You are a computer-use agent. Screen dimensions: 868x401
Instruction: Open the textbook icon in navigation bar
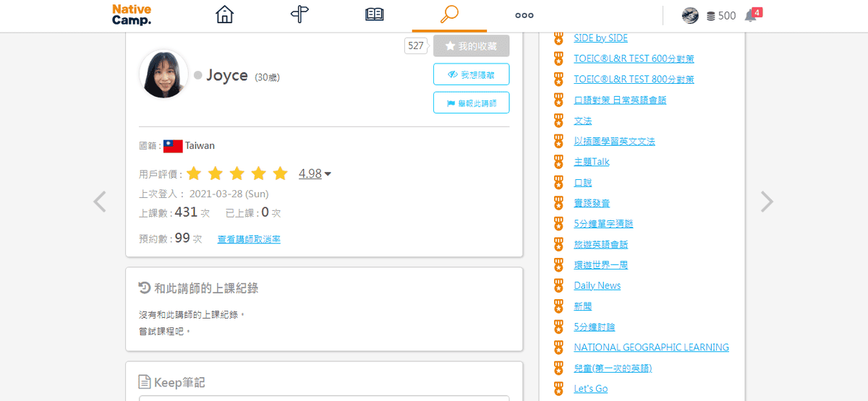(x=374, y=15)
